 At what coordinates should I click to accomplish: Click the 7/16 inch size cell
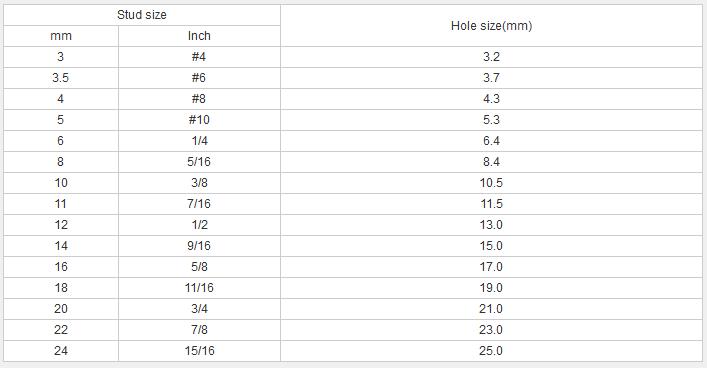(199, 204)
